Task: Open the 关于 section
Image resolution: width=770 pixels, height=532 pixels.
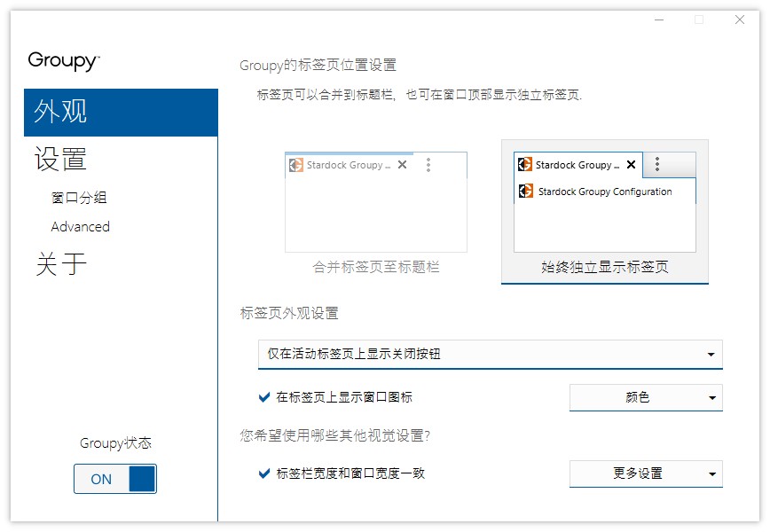Action: click(58, 263)
